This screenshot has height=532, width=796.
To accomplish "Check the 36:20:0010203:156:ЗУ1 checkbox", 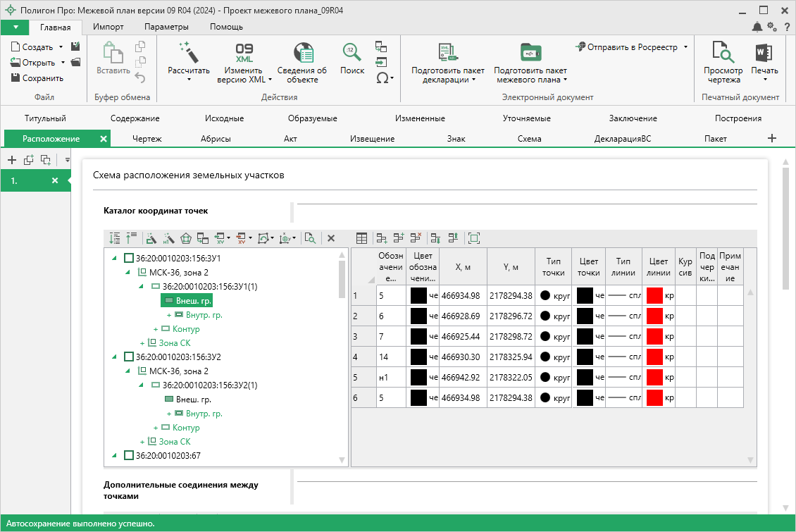I will pyautogui.click(x=128, y=259).
